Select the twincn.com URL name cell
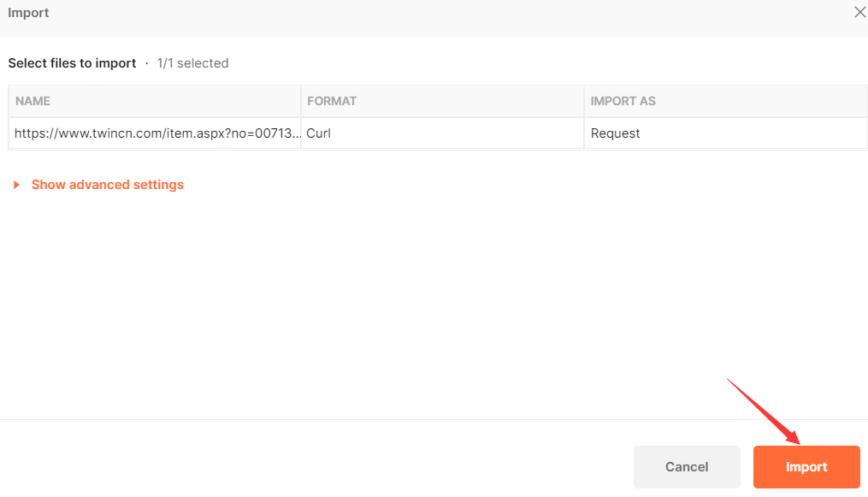The height and width of the screenshot is (497, 868). click(x=155, y=133)
